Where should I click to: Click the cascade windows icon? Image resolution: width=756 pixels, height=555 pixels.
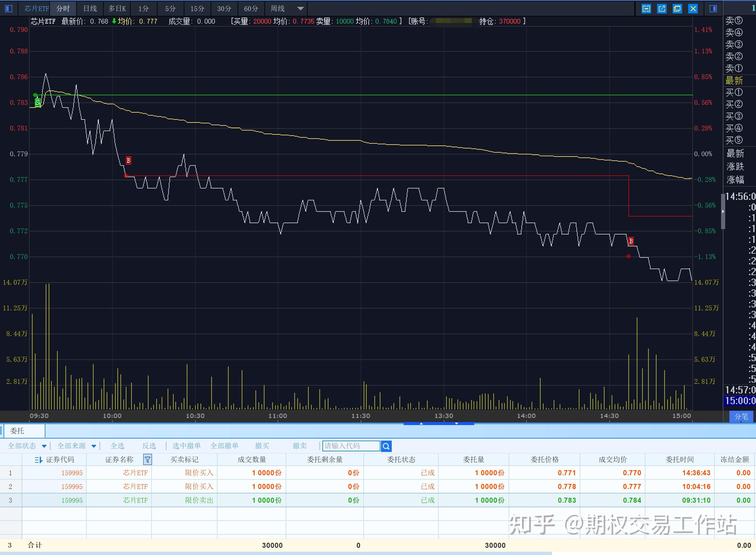677,9
